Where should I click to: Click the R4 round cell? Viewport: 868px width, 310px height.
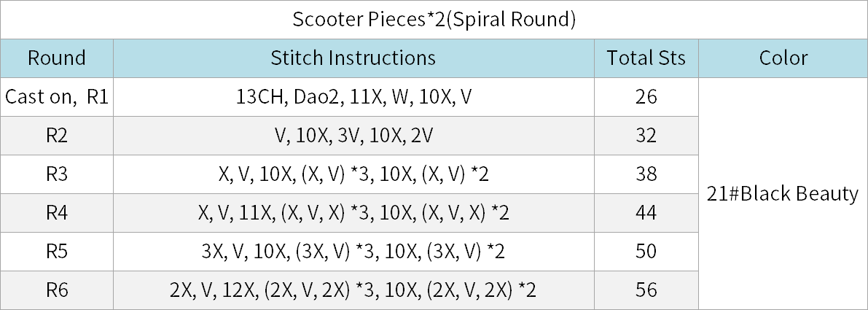(x=57, y=213)
